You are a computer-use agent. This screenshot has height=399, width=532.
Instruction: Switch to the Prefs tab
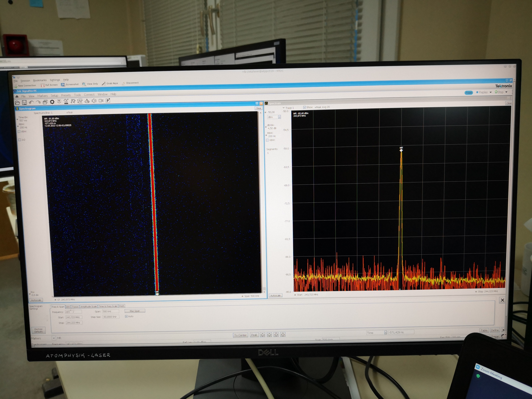(122, 306)
